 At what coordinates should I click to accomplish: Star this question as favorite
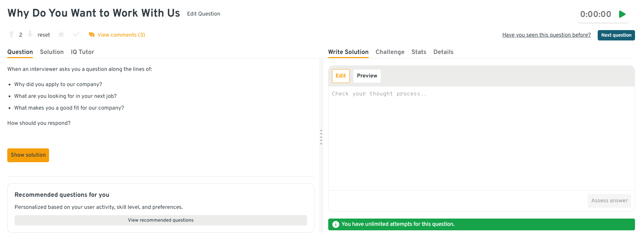[61, 34]
